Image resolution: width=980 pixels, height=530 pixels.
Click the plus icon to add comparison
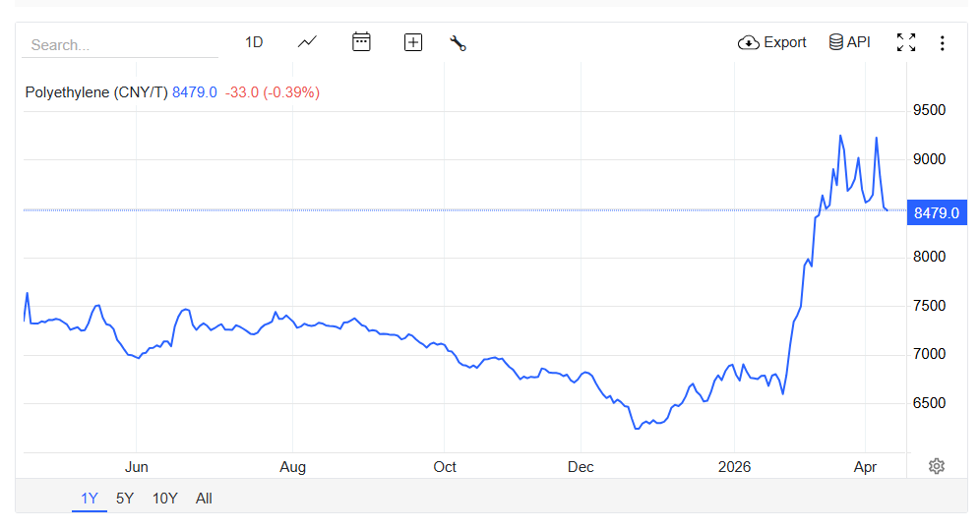tap(413, 42)
